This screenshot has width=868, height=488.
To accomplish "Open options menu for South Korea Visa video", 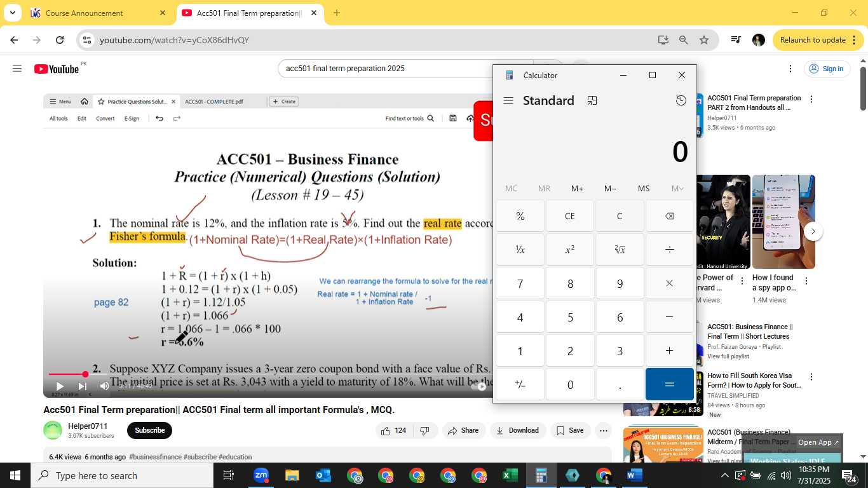I will coord(811,377).
